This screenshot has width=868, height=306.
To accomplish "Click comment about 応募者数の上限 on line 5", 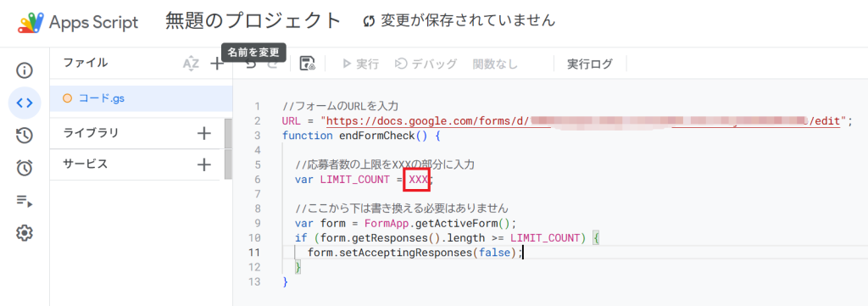I will pos(385,165).
